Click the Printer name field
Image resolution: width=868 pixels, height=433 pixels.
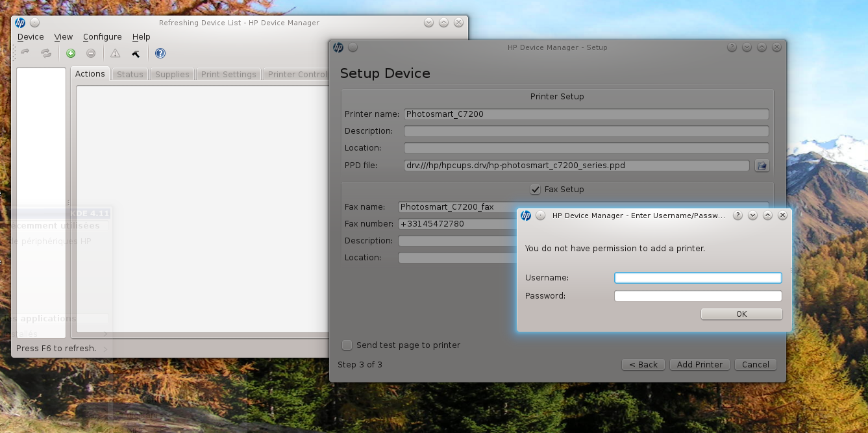(586, 114)
